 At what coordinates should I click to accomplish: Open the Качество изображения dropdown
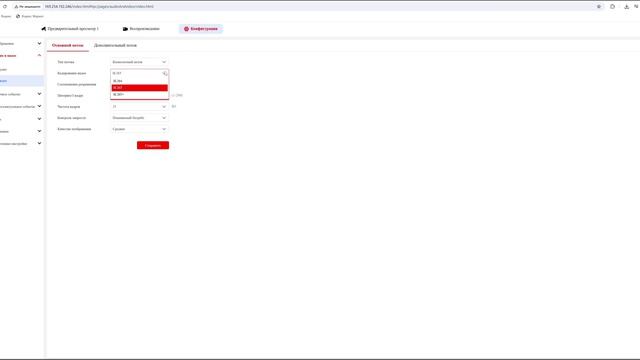click(139, 129)
